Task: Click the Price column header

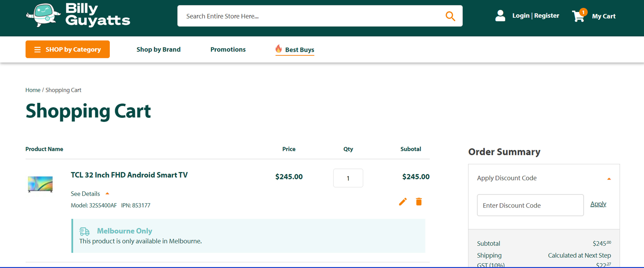Action: [x=289, y=149]
